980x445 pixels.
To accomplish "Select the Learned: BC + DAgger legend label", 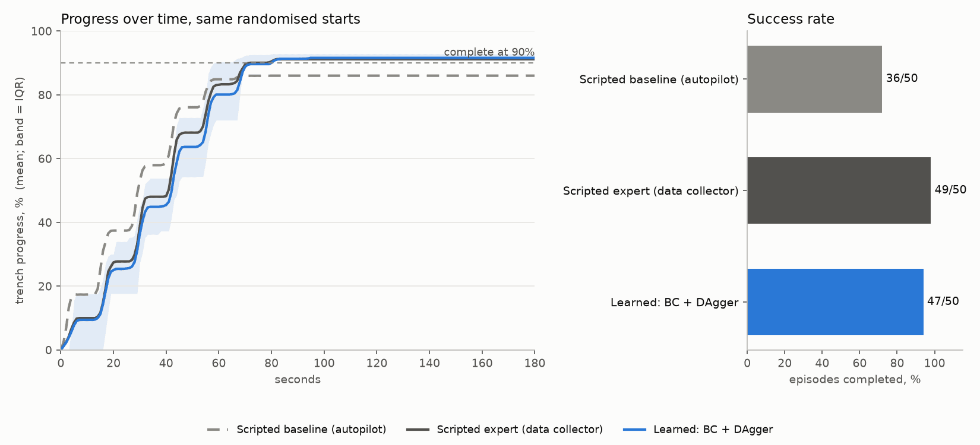I will tap(713, 430).
